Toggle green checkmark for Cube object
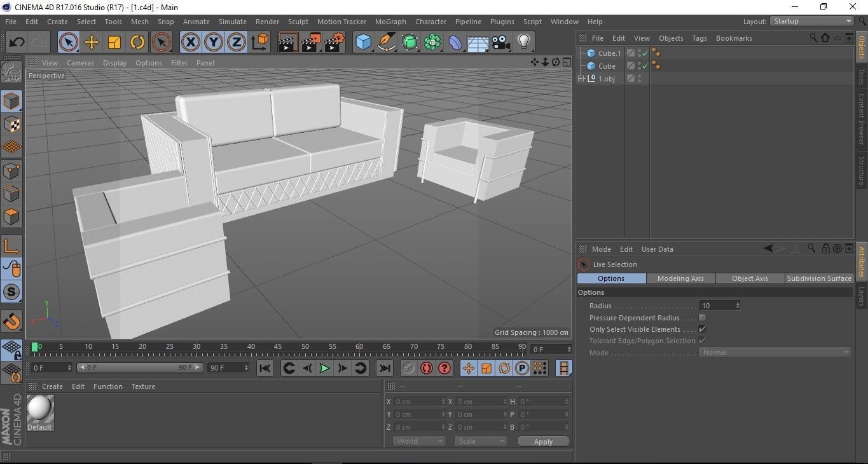Screen dimensions: 868x464 pos(645,65)
